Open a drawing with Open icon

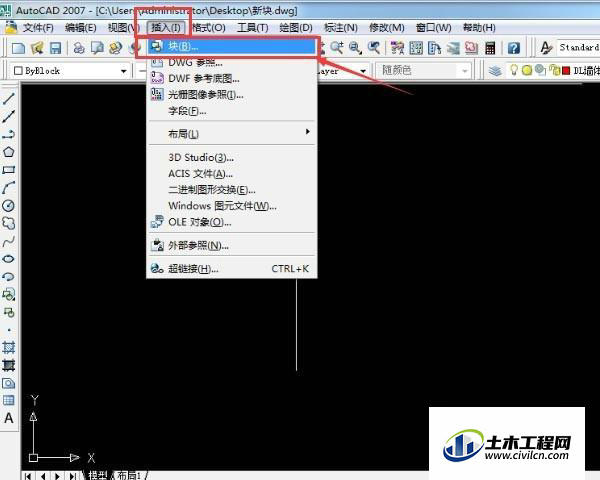click(37, 48)
